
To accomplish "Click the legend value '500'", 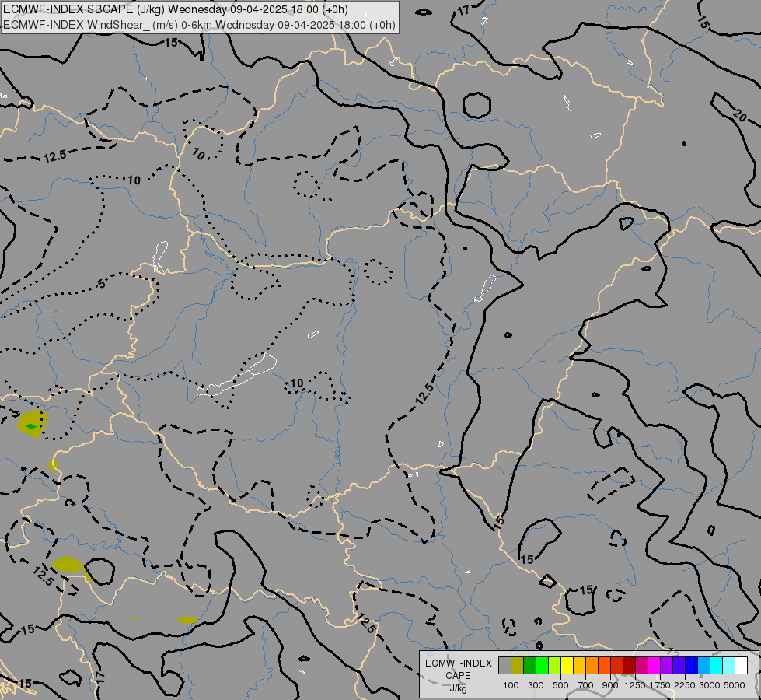I will (560, 685).
